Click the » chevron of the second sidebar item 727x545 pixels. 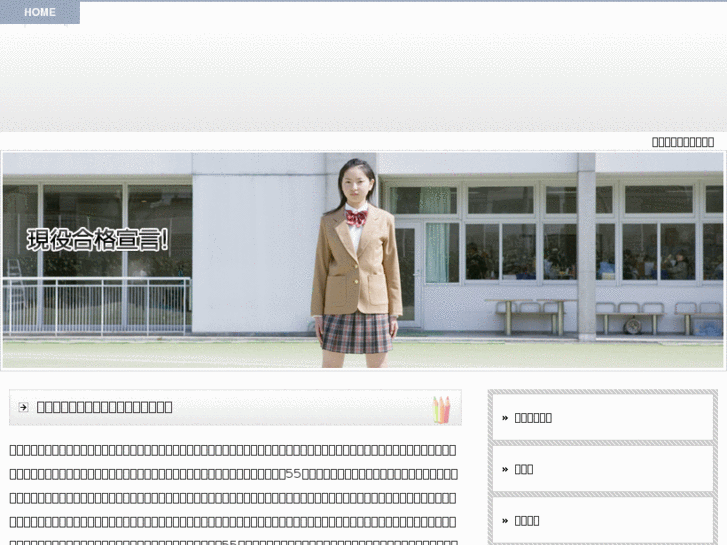click(505, 469)
